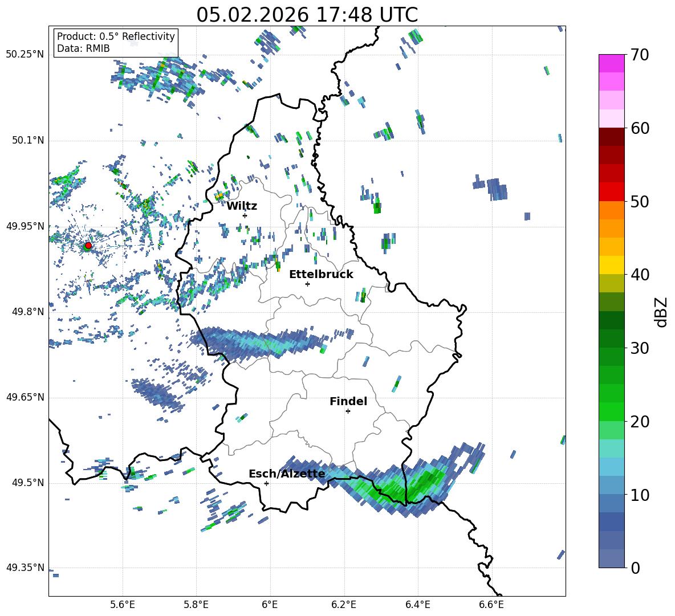Viewport: 675px width, 616px height.
Task: Click the 50.25°N latitude label
Action: pos(25,55)
